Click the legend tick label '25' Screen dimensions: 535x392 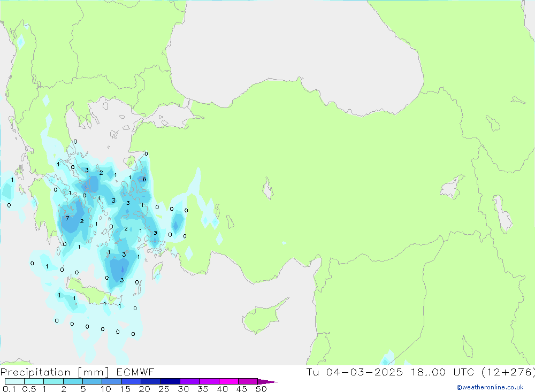[x=164, y=389]
